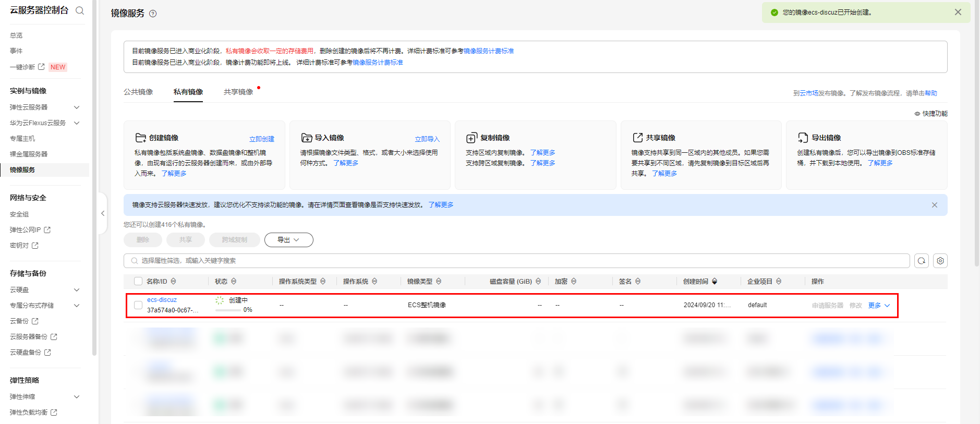The image size is (980, 424).
Task: Click the search icon beside 云服务器控制台
Action: (x=80, y=10)
